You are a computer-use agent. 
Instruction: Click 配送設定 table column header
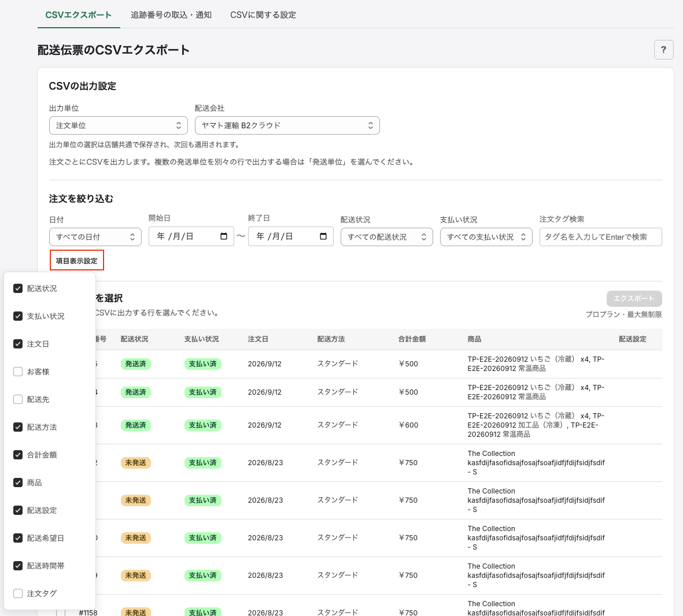click(633, 339)
